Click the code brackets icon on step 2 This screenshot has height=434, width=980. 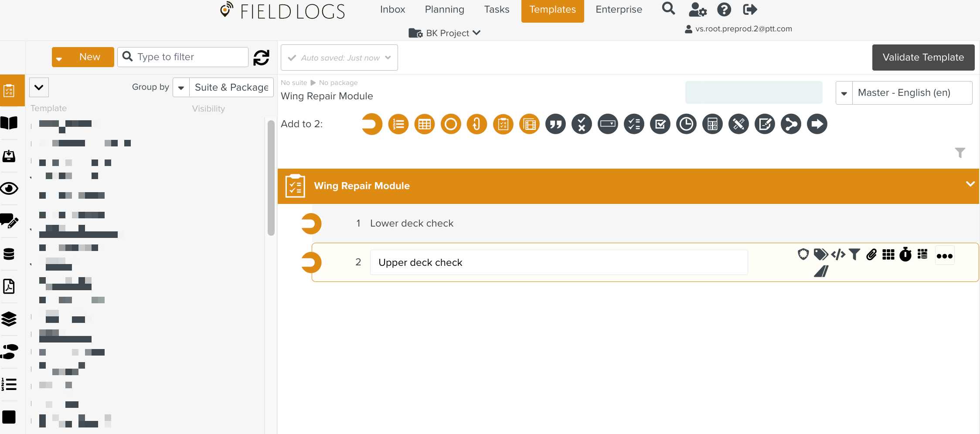pos(838,254)
